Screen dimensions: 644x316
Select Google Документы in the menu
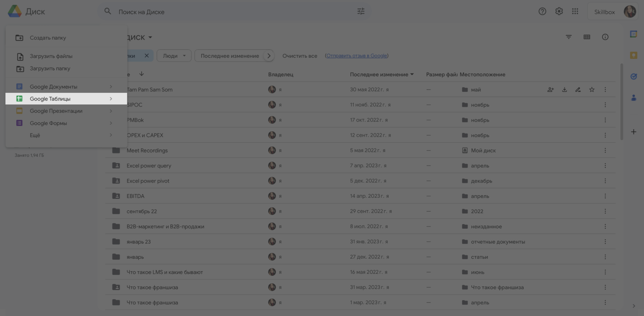coord(53,87)
